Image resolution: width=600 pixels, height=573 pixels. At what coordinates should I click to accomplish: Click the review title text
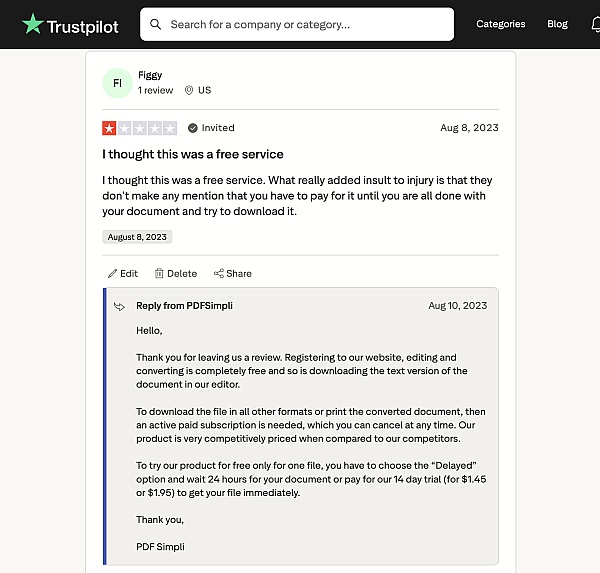pyautogui.click(x=193, y=154)
